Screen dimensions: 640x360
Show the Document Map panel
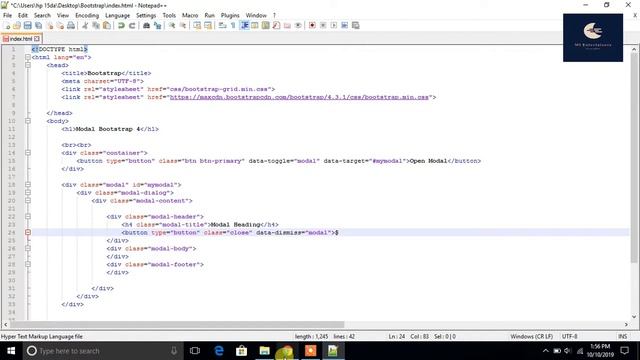click(266, 25)
